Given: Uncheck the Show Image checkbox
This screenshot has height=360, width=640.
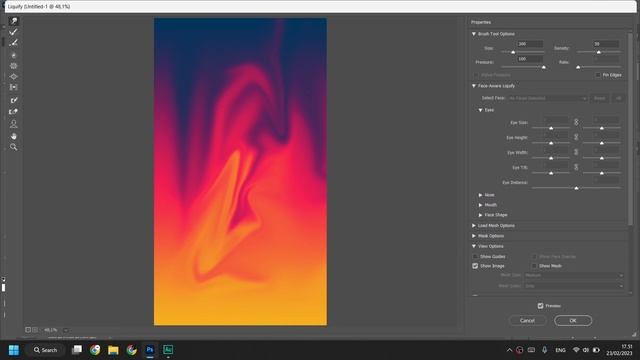Looking at the screenshot, I should (x=475, y=266).
